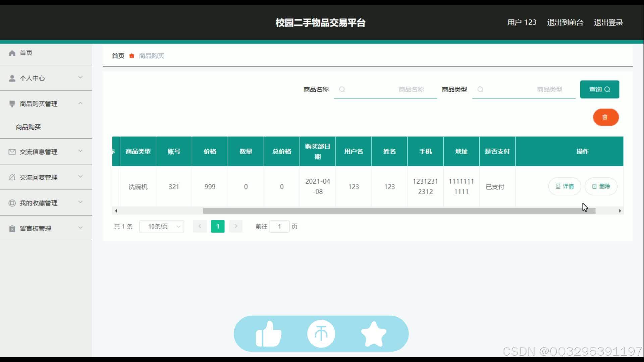The image size is (644, 362).
Task: Click the 321 account cell
Action: (x=174, y=187)
